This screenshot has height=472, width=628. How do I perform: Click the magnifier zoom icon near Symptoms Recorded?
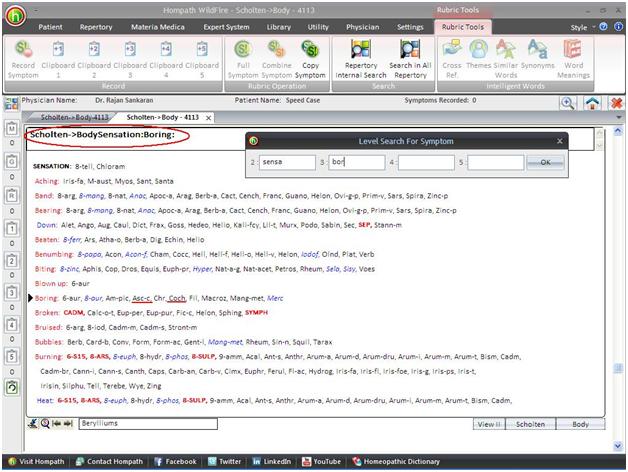pyautogui.click(x=568, y=103)
